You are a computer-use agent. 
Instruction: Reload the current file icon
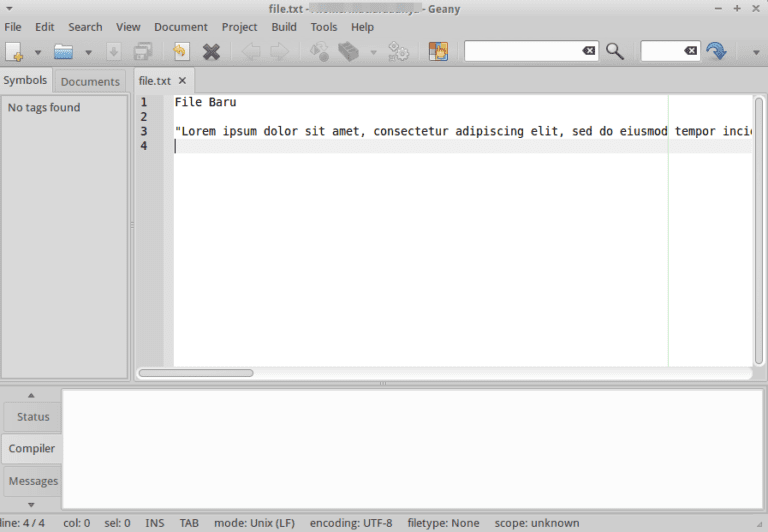point(181,51)
